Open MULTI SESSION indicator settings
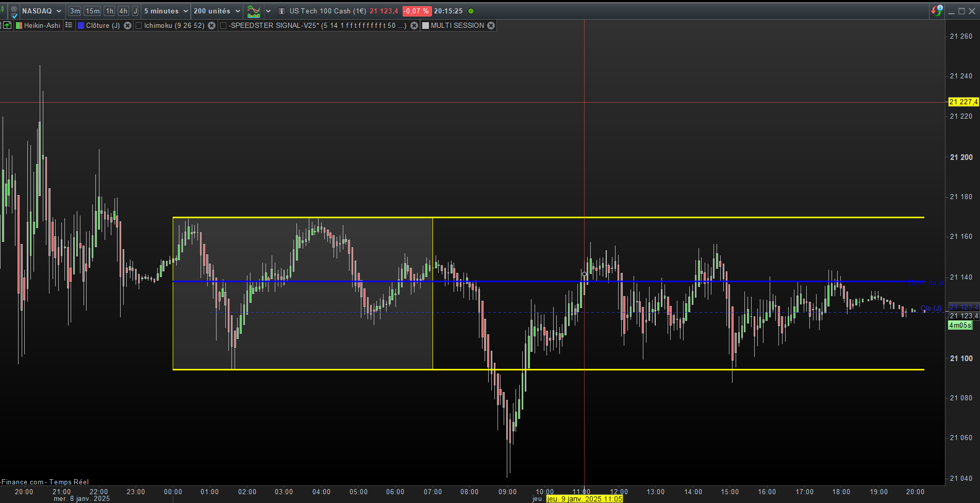This screenshot has height=503, width=980. (457, 25)
